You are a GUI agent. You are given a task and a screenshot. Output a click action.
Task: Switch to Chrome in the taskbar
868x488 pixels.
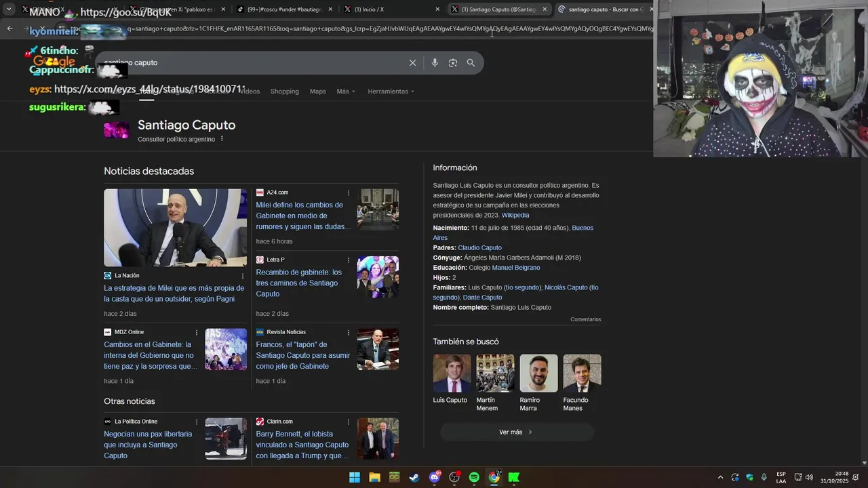tap(494, 477)
